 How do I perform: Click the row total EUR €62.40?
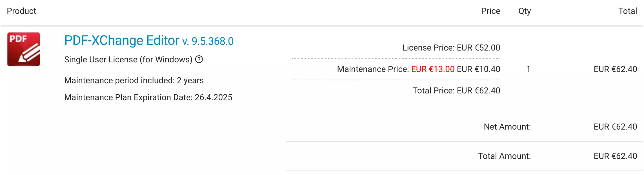(615, 69)
